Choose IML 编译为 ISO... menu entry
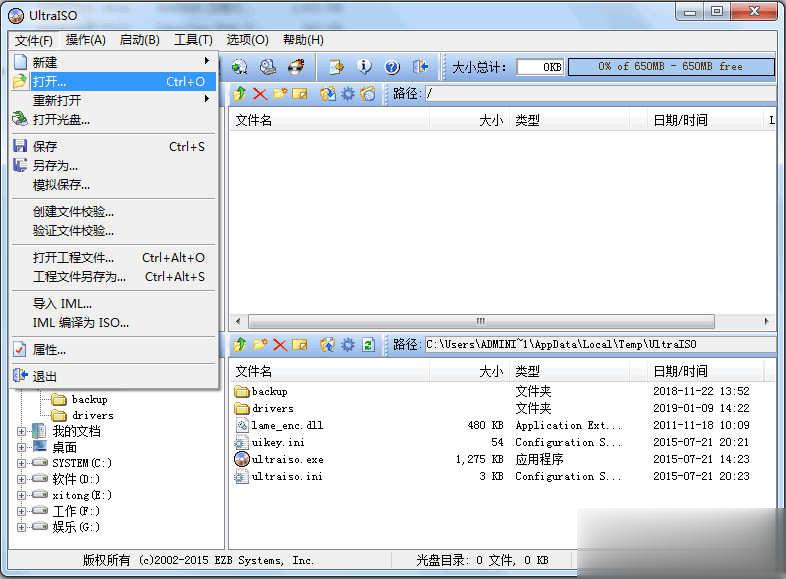This screenshot has height=579, width=786. pyautogui.click(x=114, y=323)
